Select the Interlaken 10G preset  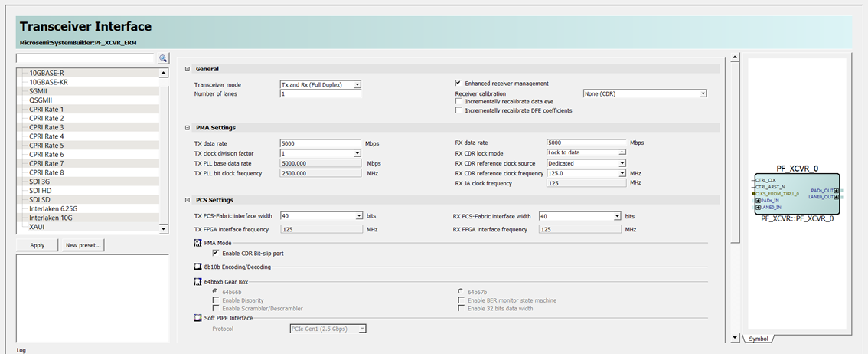(50, 218)
